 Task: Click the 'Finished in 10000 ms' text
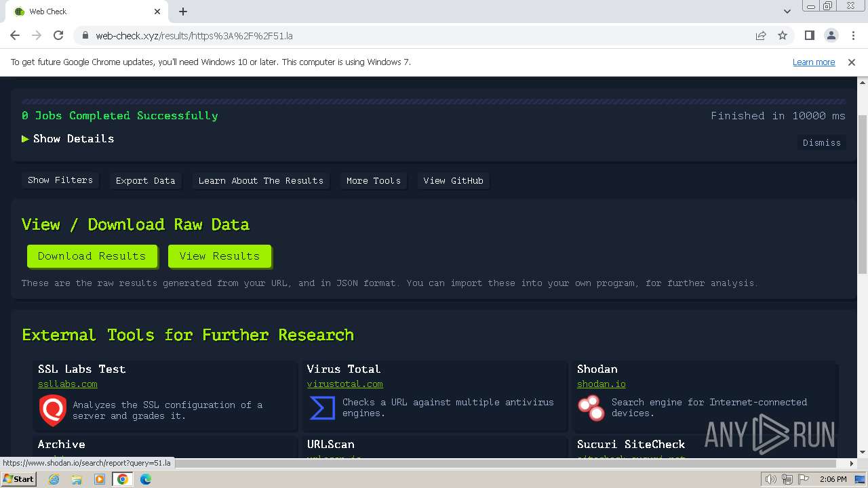pyautogui.click(x=778, y=116)
